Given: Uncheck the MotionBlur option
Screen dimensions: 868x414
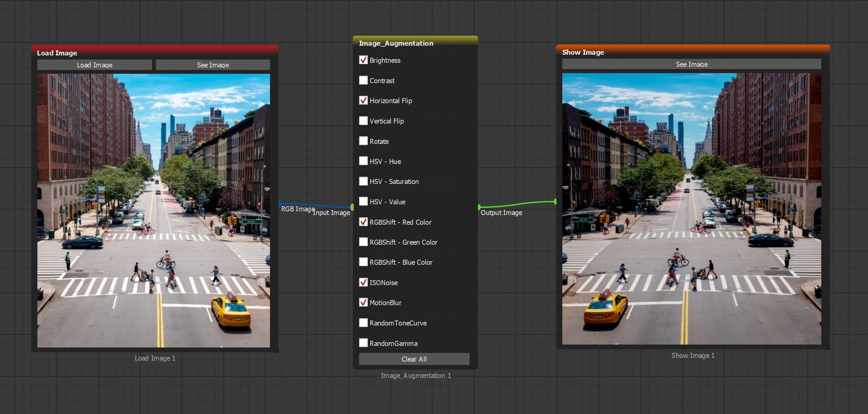Looking at the screenshot, I should 363,302.
